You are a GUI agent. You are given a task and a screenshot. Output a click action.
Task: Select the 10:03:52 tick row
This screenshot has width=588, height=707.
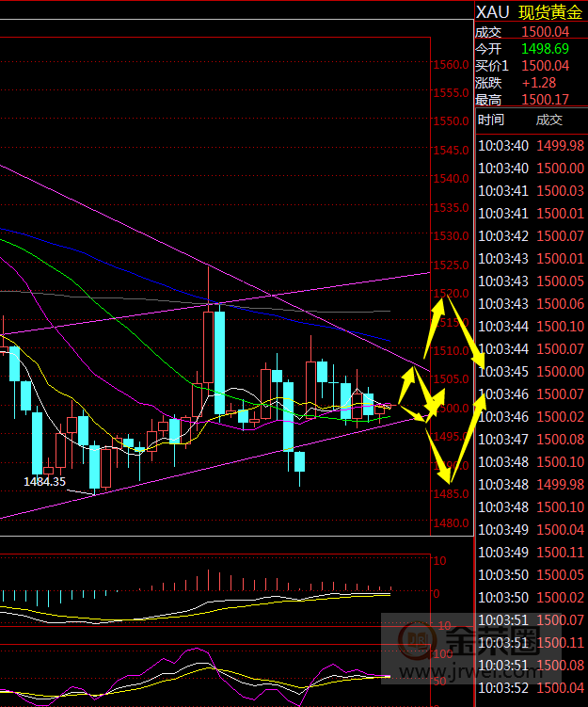(532, 687)
